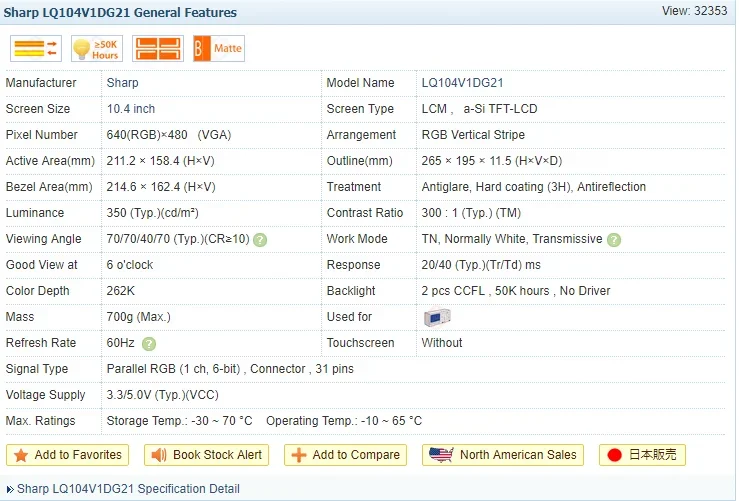Open the Viewing Angle help question mark
This screenshot has height=501, width=739.
(x=260, y=240)
